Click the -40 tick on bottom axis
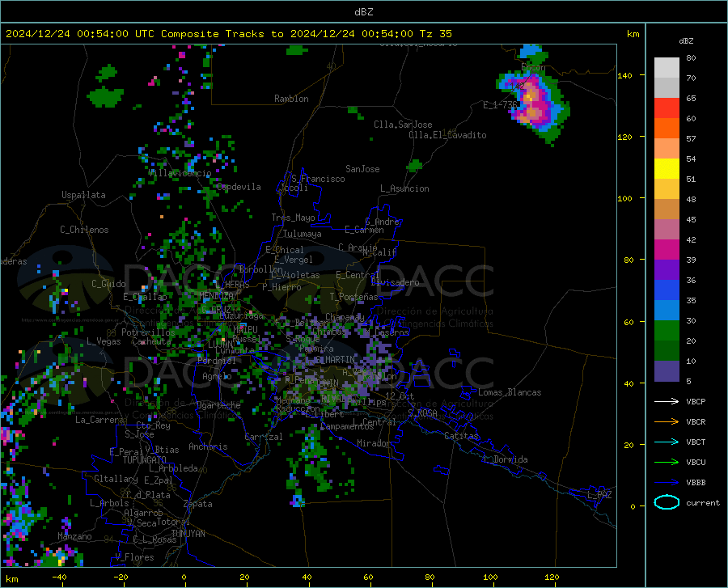The height and width of the screenshot is (588, 728). 58,577
